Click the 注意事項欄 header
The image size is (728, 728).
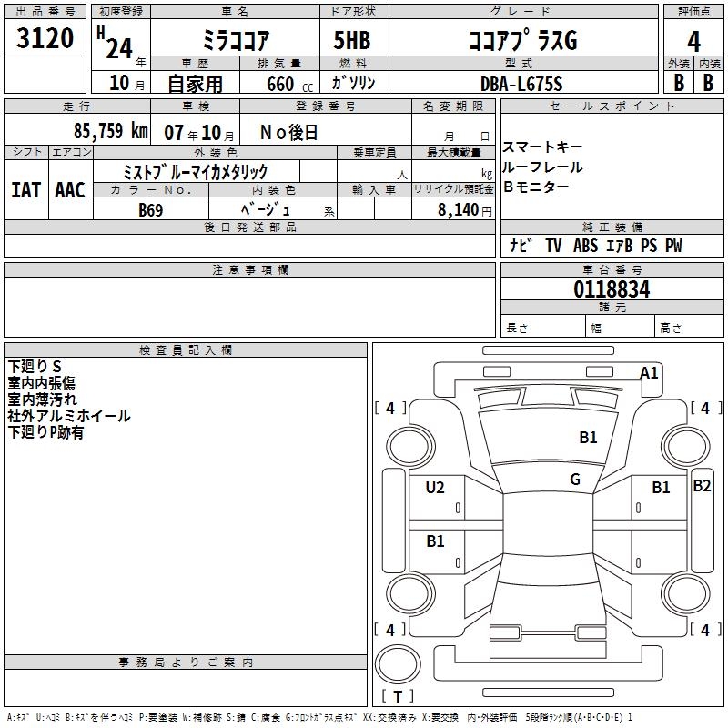pos(250,269)
